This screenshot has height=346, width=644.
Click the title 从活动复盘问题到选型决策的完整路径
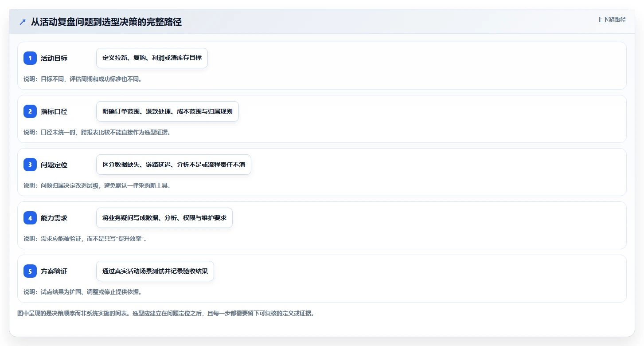[x=106, y=22]
